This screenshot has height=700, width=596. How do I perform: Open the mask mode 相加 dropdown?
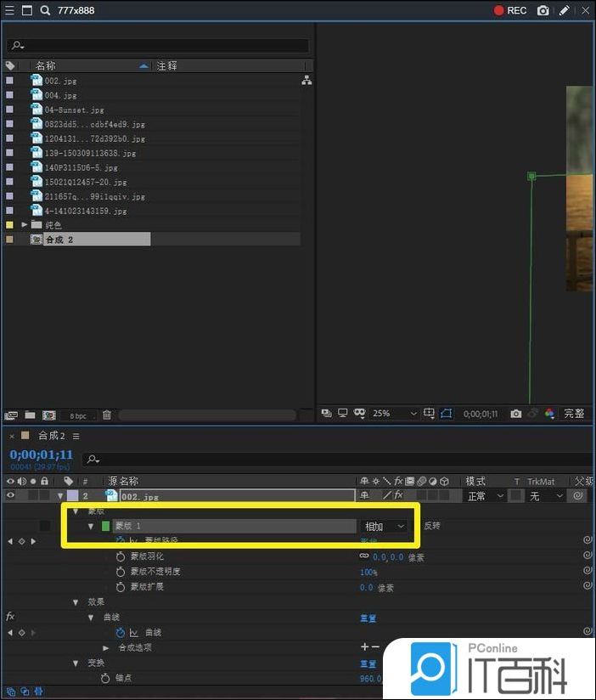[x=385, y=526]
